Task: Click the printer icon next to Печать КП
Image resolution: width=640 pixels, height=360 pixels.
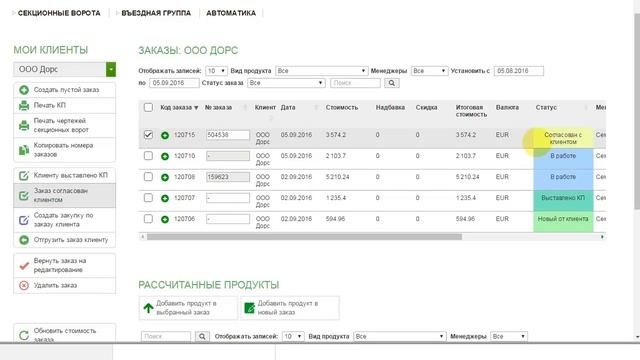Action: click(x=24, y=105)
